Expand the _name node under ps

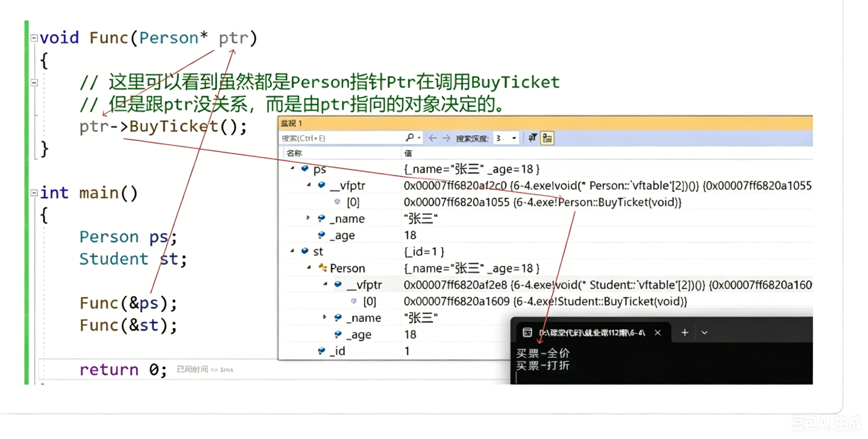coord(308,218)
